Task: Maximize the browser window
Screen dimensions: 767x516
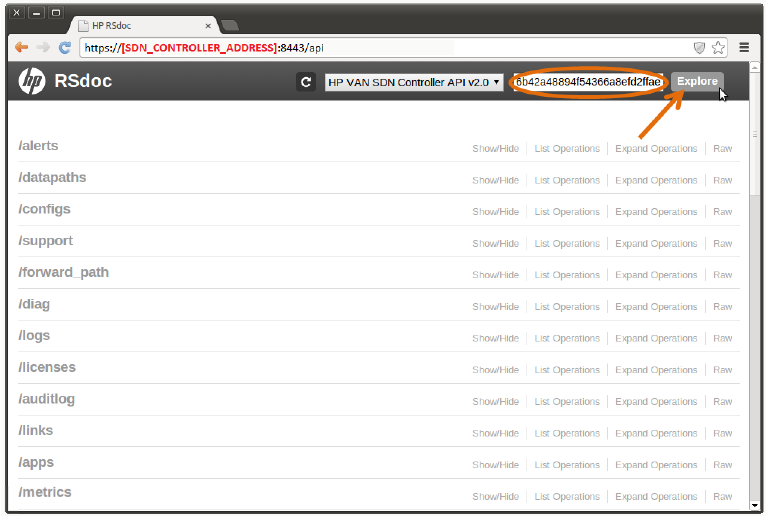Action: point(56,13)
